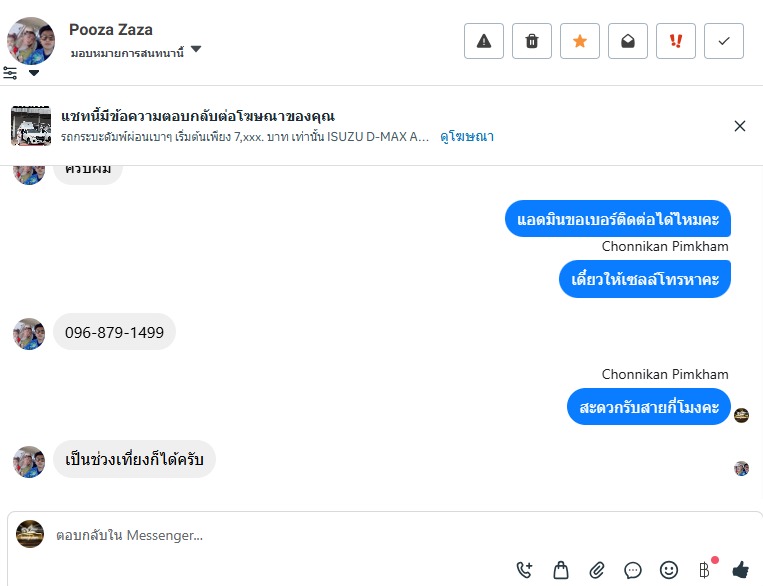
Task: Click the baht payment request icon
Action: (704, 570)
